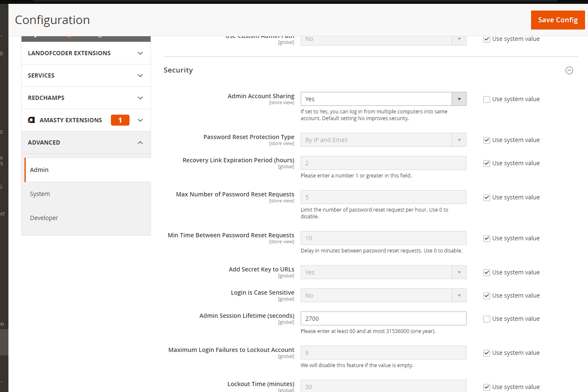Uncheck Use system value for Password Reset Protection Type
Image resolution: width=588 pixels, height=392 pixels.
point(486,140)
